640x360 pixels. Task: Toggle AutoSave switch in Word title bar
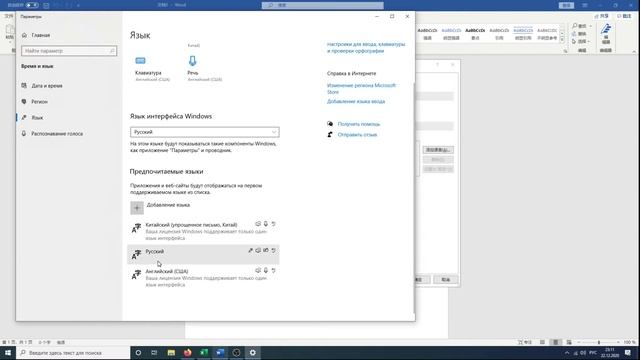tap(32, 5)
